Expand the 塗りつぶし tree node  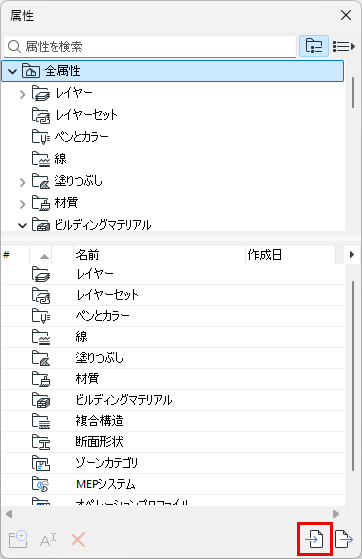22,182
